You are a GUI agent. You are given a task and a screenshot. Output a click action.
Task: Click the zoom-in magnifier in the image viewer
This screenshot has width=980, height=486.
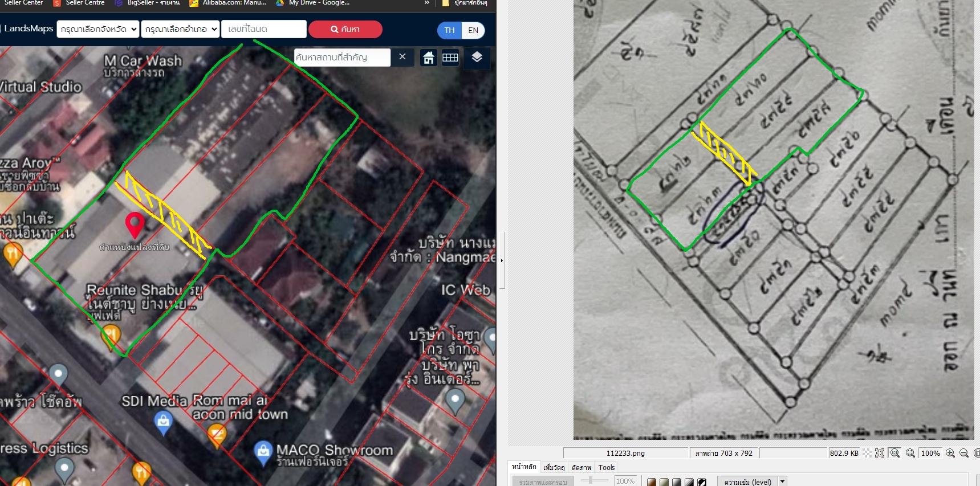point(950,453)
